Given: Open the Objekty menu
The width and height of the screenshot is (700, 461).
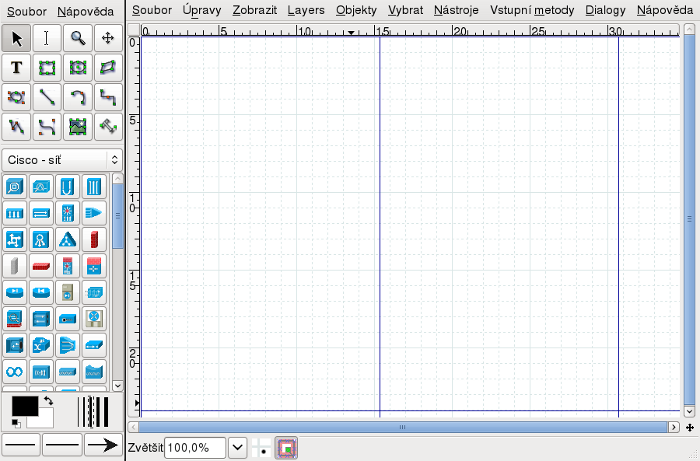Looking at the screenshot, I should [x=356, y=11].
